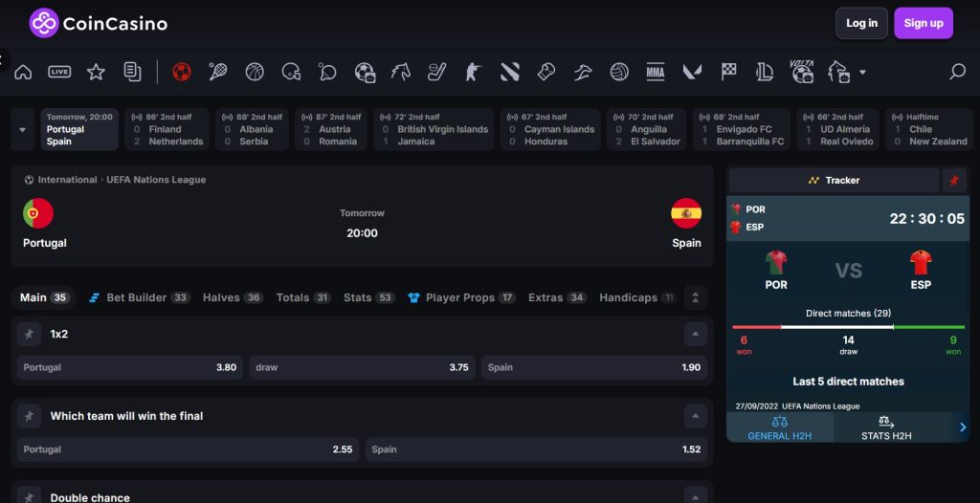Select the red Soccer ball sport icon
The height and width of the screenshot is (503, 980).
point(181,72)
